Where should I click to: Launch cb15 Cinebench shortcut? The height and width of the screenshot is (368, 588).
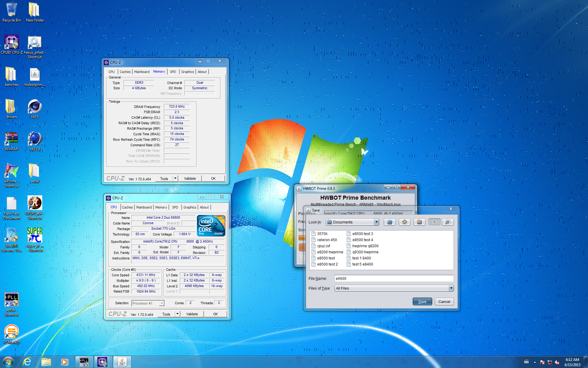click(x=35, y=109)
